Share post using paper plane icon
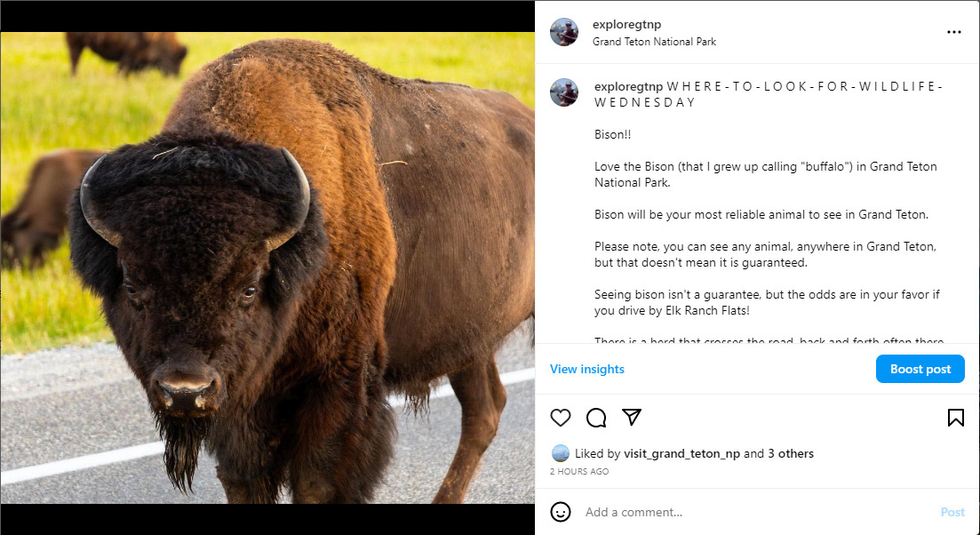 [632, 418]
